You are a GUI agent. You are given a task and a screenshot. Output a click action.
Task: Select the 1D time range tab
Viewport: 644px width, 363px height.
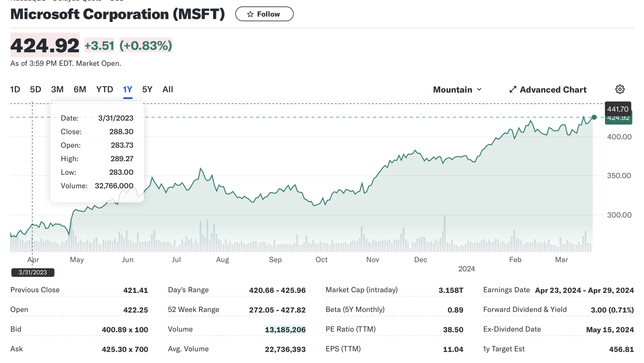pos(15,89)
